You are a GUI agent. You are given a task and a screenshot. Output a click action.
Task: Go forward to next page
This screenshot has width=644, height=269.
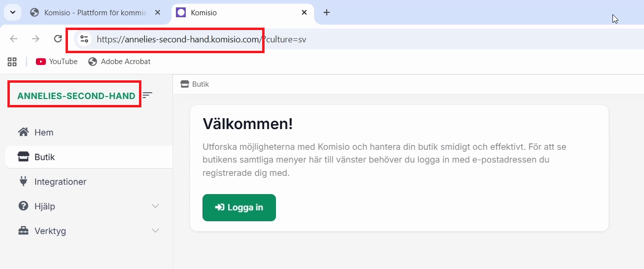[x=35, y=39]
